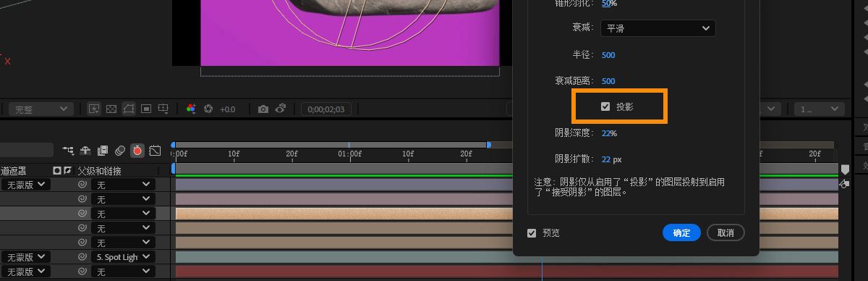Toggle the 预览 preview checkbox
The width and height of the screenshot is (868, 281).
(532, 233)
